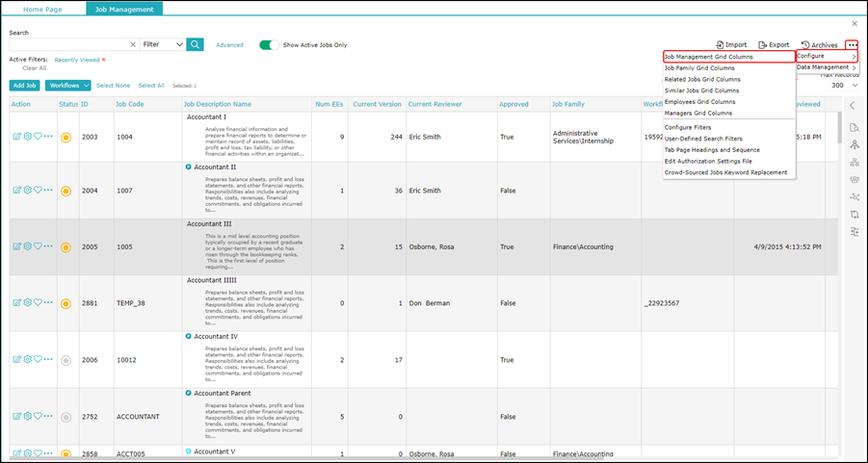Click the Add Job button
868x463 pixels.
(x=24, y=86)
